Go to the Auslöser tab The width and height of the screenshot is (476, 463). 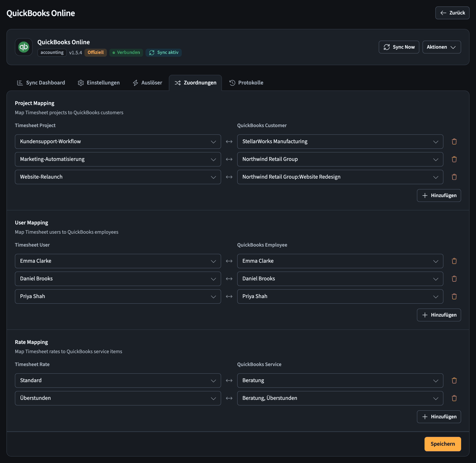pyautogui.click(x=148, y=83)
